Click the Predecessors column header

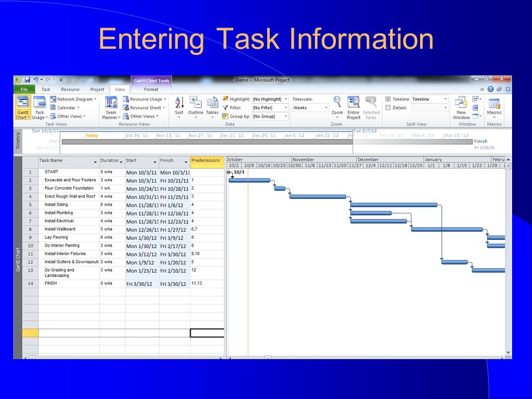[207, 162]
